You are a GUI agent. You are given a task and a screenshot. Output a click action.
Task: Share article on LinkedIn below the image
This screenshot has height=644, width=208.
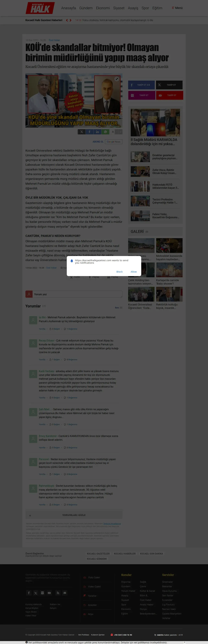[97, 132]
